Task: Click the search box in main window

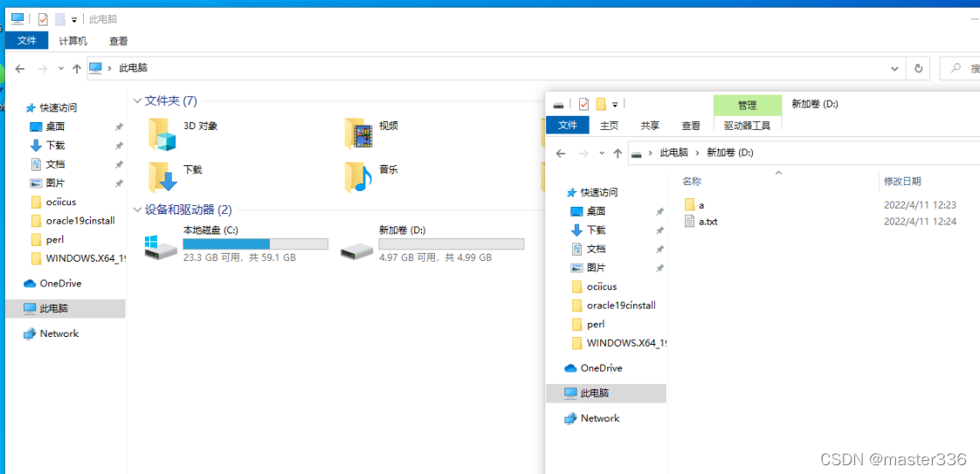Action: tap(960, 68)
